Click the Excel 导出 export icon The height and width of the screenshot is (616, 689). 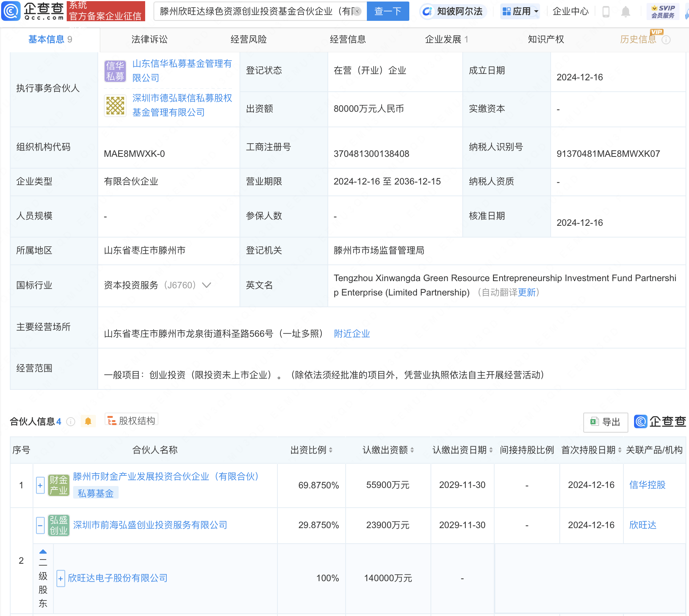coord(605,422)
